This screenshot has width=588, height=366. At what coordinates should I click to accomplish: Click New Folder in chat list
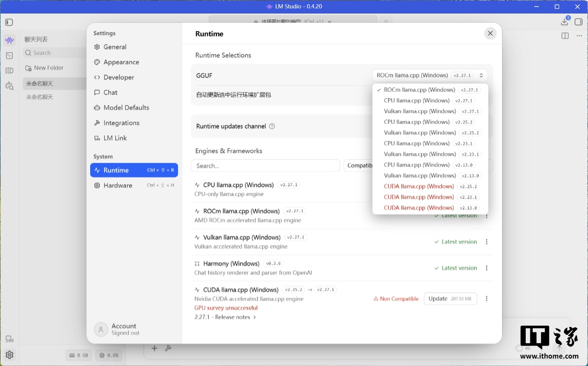(x=44, y=68)
